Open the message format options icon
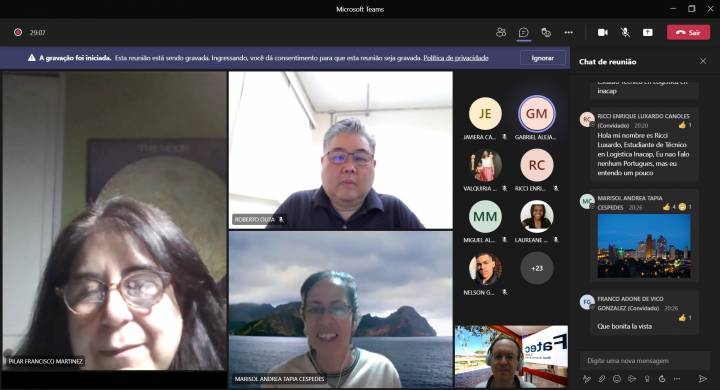 pyautogui.click(x=587, y=379)
